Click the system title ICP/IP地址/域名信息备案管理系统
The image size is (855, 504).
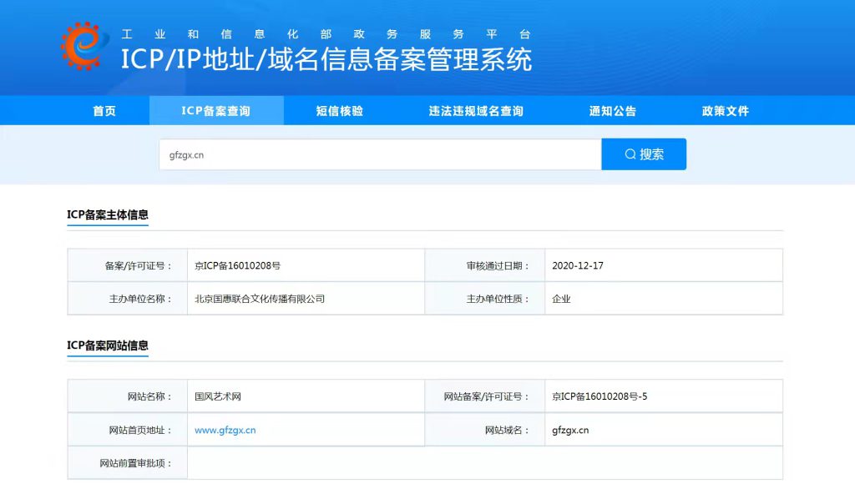pyautogui.click(x=326, y=60)
